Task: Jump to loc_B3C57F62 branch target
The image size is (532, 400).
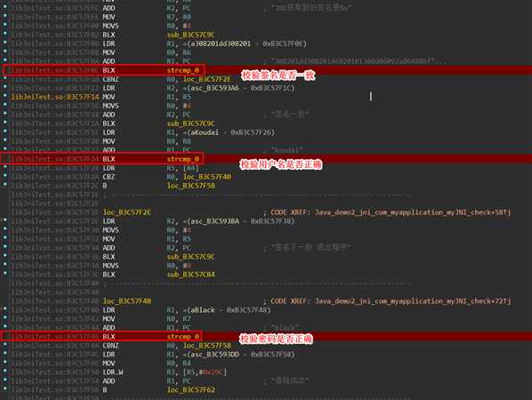Action: coord(191,390)
